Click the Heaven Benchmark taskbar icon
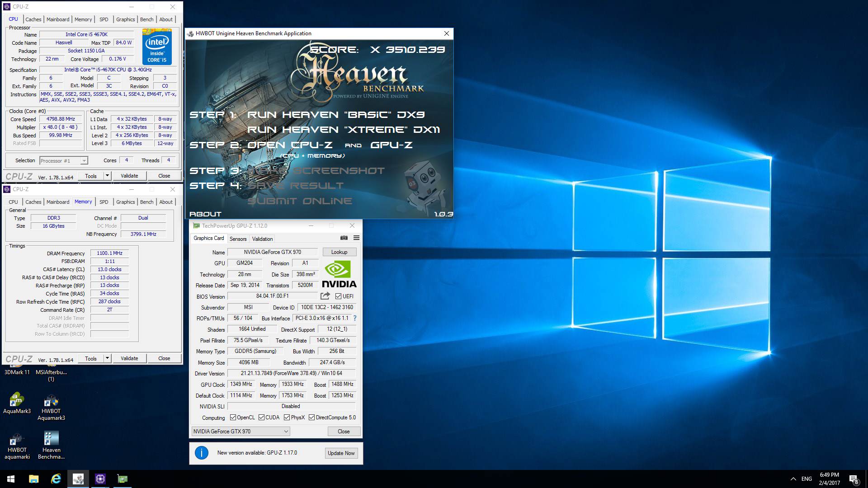 click(x=78, y=479)
